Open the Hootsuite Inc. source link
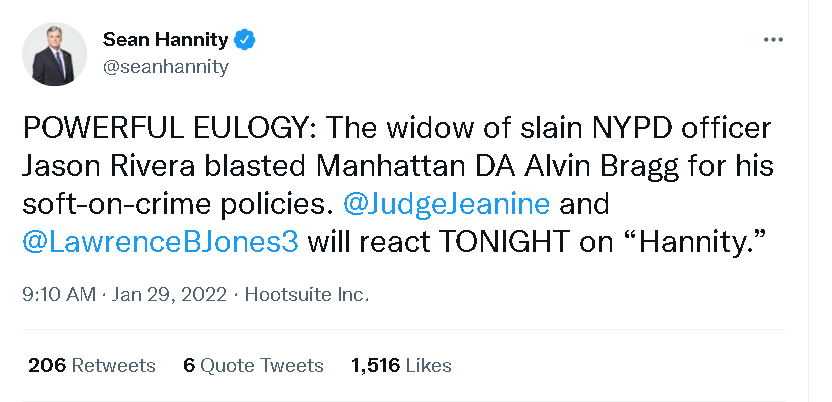 point(306,295)
